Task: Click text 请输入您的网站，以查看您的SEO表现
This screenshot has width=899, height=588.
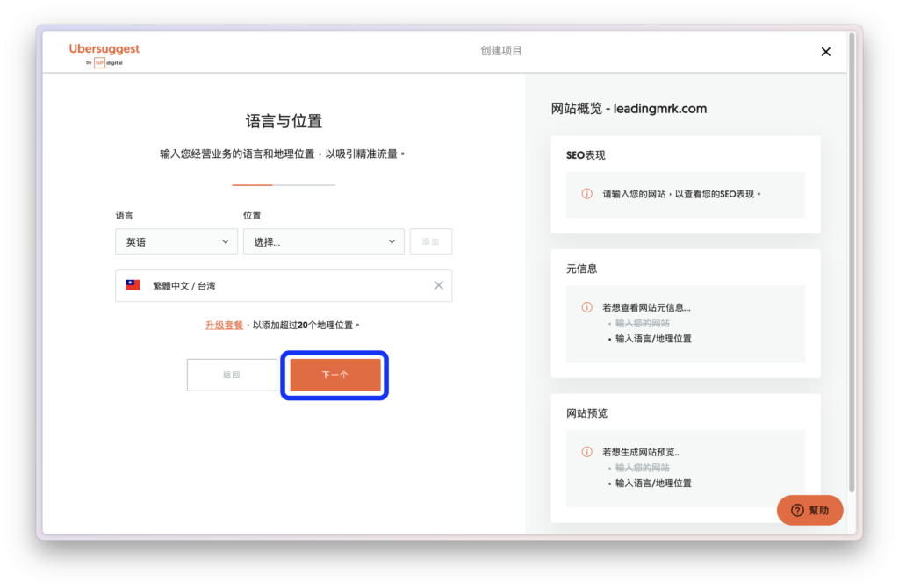Action: click(681, 194)
